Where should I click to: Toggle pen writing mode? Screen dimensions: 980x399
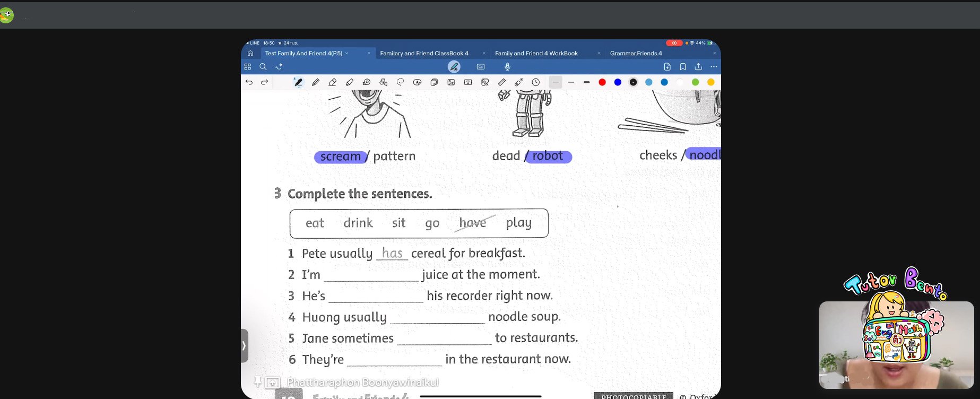[454, 67]
